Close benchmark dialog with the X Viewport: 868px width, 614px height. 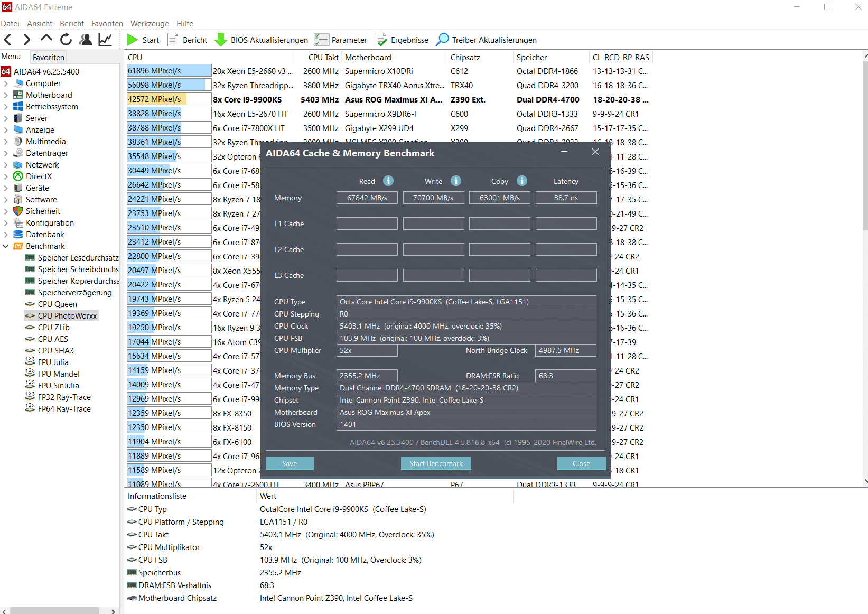595,152
